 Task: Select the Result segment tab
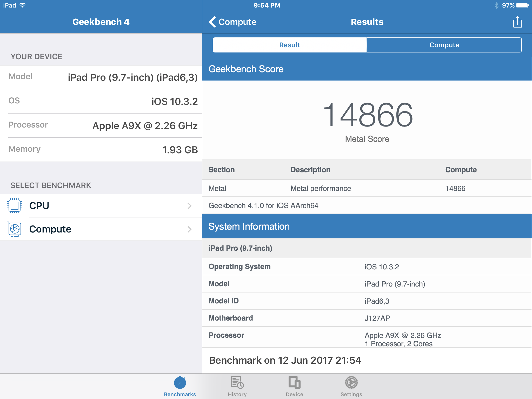(289, 45)
